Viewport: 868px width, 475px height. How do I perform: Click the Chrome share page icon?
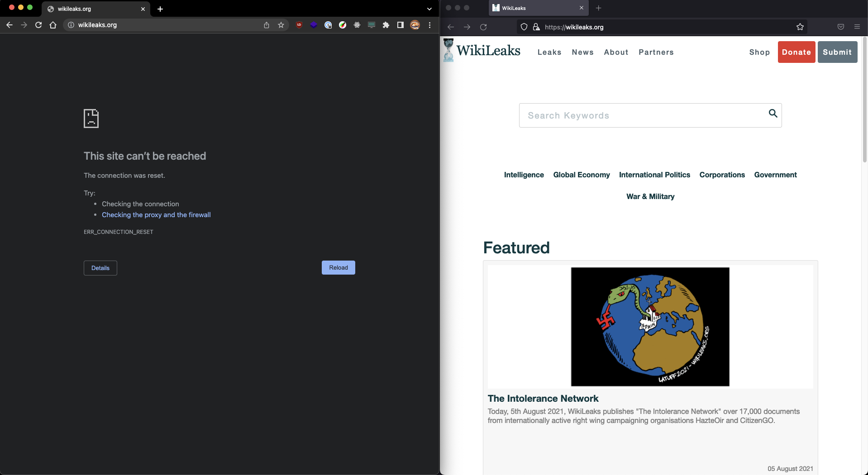(267, 25)
